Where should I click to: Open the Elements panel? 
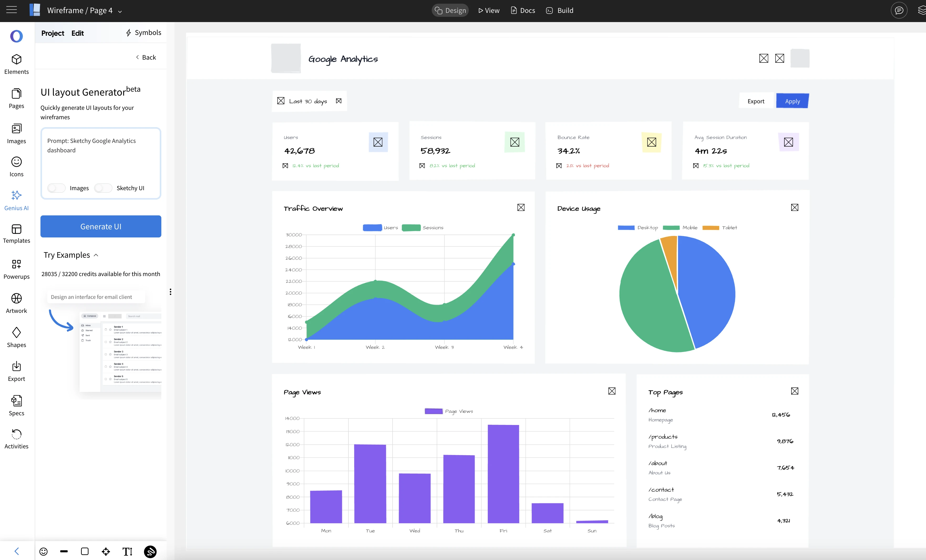point(16,64)
